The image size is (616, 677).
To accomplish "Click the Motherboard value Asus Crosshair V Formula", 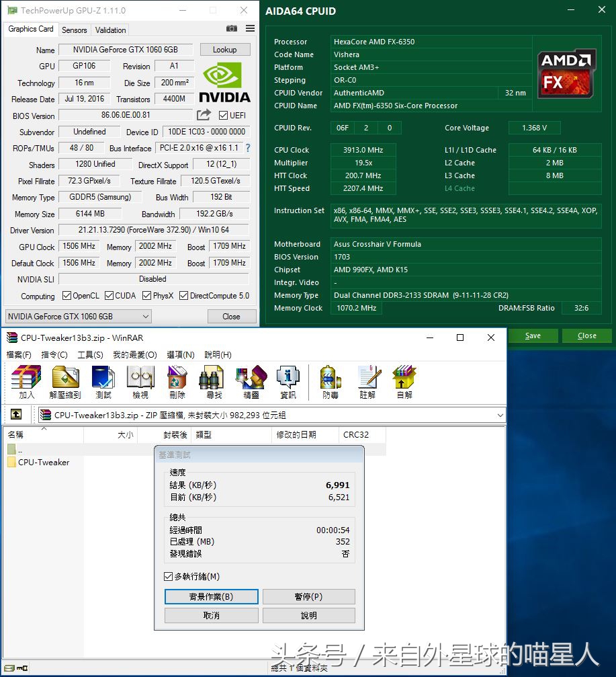I will (466, 244).
